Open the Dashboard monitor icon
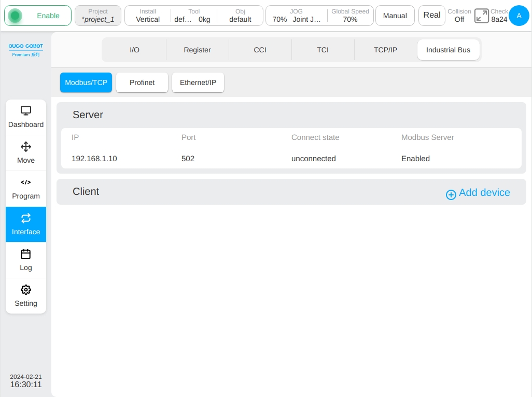Image resolution: width=532 pixels, height=397 pixels. [x=26, y=111]
